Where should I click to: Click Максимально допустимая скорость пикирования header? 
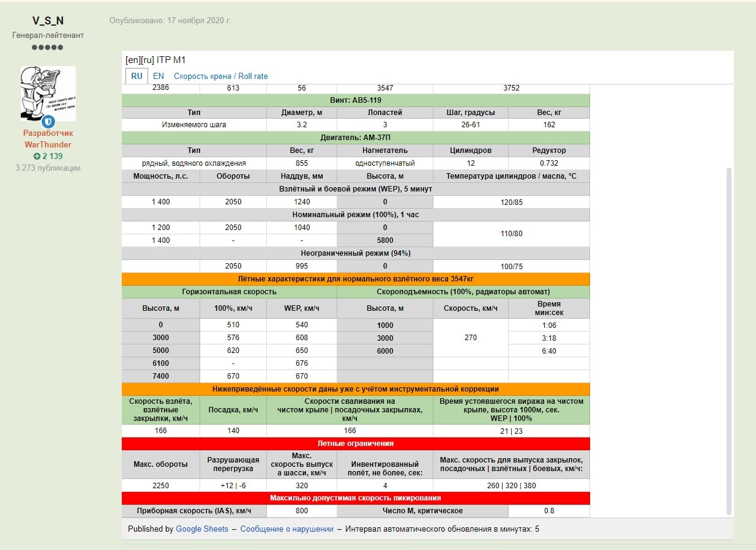(x=356, y=498)
